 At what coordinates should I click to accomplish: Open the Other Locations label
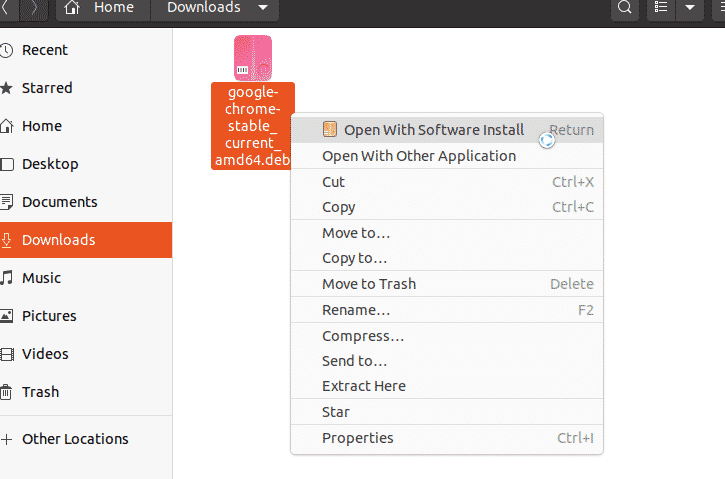tap(75, 439)
